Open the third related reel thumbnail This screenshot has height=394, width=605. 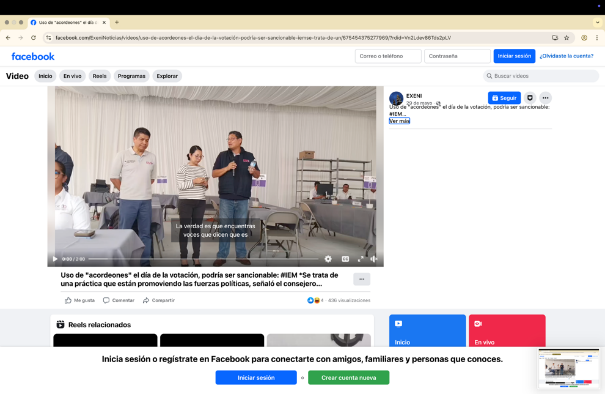tap(319, 340)
